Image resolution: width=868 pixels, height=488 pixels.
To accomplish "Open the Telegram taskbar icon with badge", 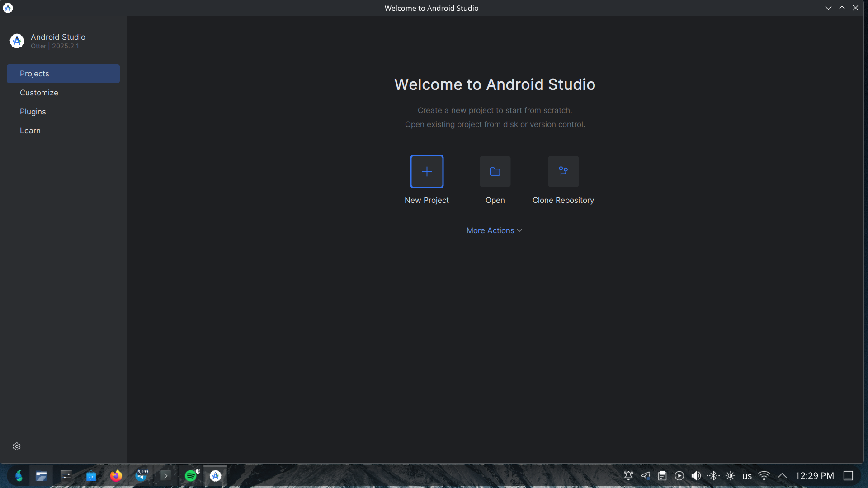I will [142, 476].
